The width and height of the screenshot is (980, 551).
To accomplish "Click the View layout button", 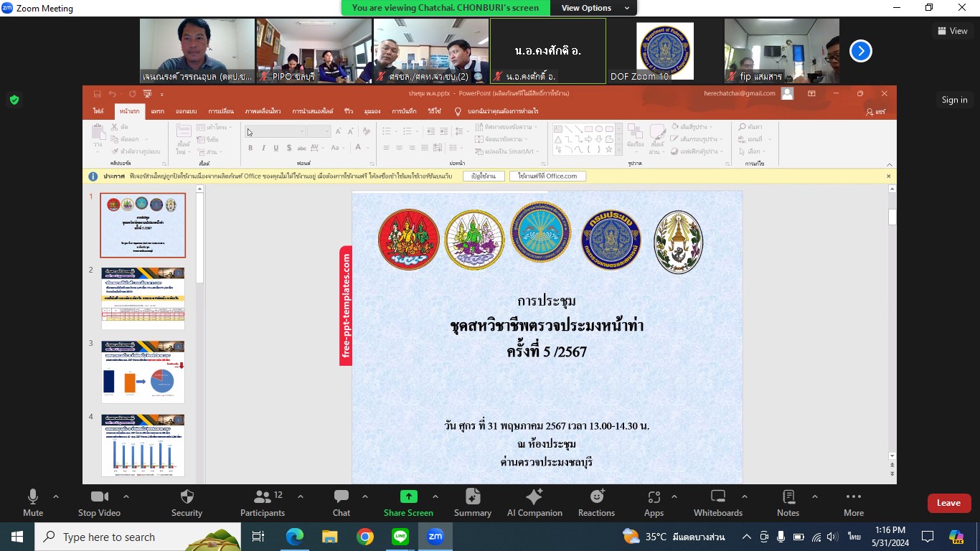I will pos(953,31).
